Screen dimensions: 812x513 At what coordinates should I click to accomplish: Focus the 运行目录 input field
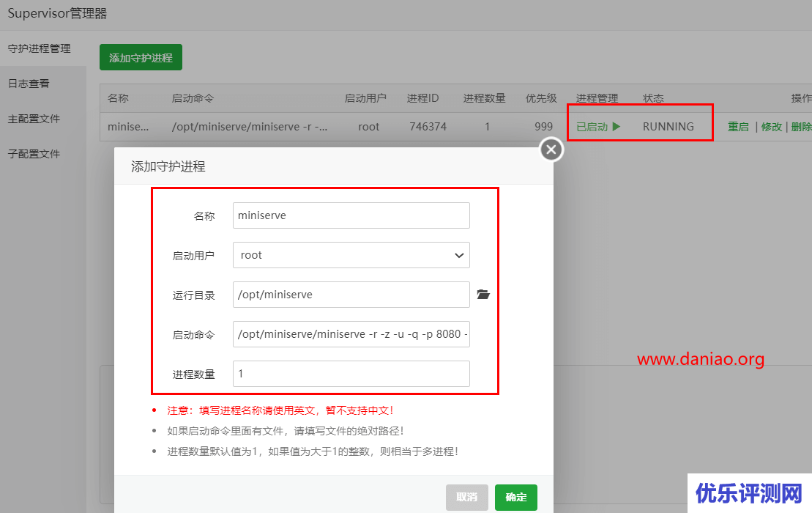(351, 295)
